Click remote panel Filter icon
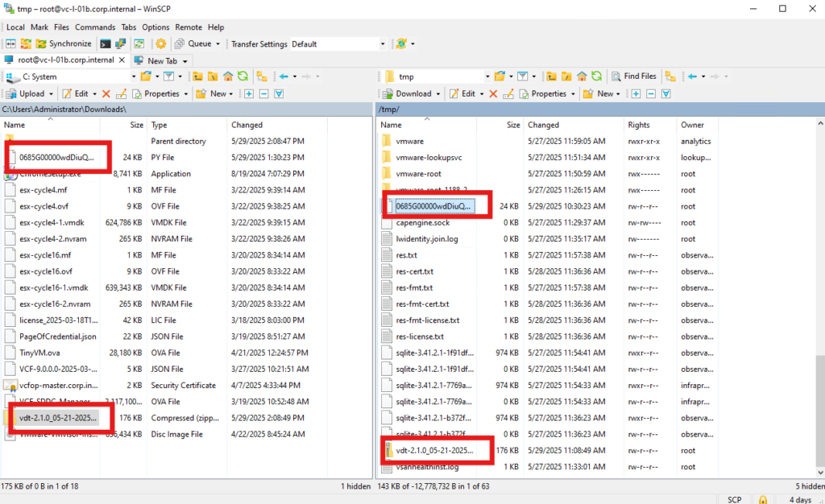Viewport: 825px width, 504px height. pyautogui.click(x=522, y=76)
